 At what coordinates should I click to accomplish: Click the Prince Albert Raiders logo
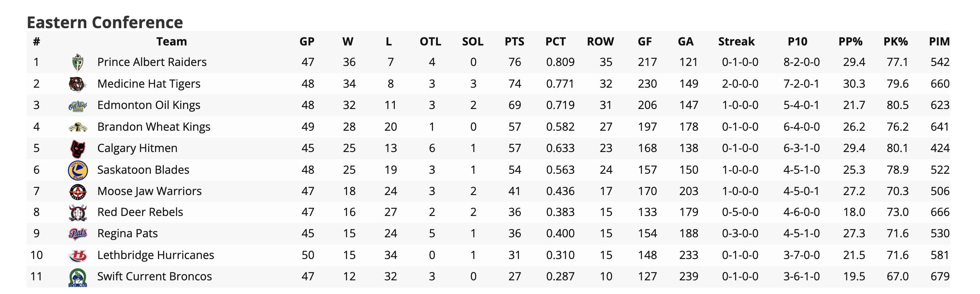tap(78, 62)
